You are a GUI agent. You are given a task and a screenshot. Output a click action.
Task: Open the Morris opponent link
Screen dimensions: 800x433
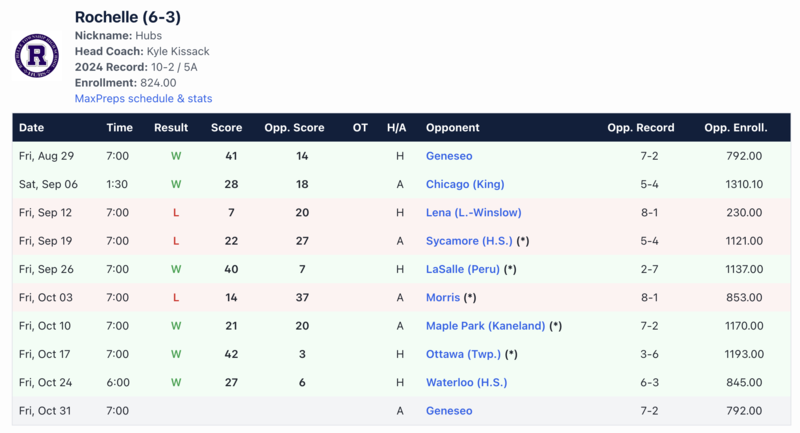tap(443, 298)
